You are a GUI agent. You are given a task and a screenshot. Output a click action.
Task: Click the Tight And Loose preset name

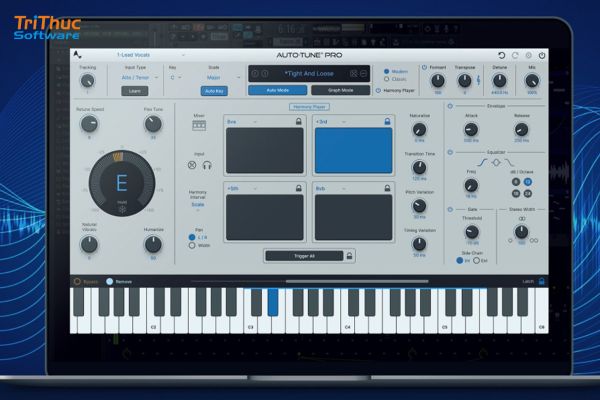click(309, 73)
